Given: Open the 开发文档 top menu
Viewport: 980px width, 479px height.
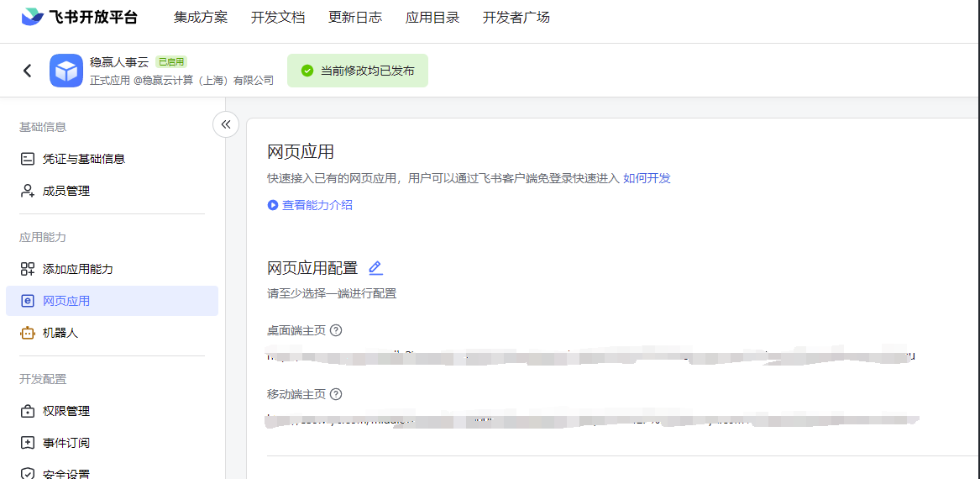Looking at the screenshot, I should [x=278, y=18].
